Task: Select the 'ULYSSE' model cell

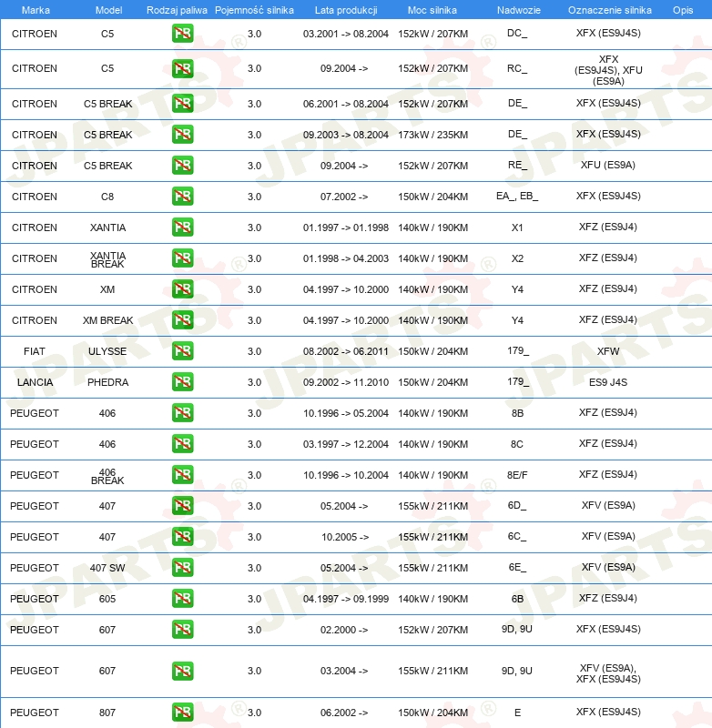Action: coord(107,351)
